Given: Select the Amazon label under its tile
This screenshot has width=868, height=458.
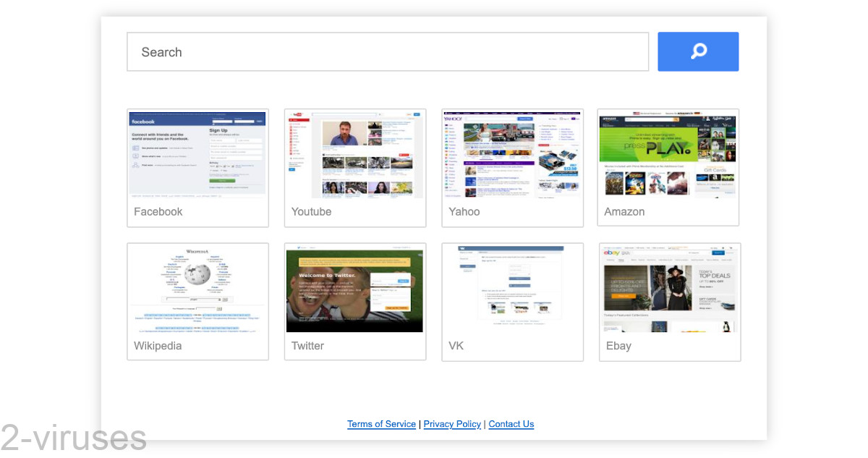Looking at the screenshot, I should coord(624,211).
